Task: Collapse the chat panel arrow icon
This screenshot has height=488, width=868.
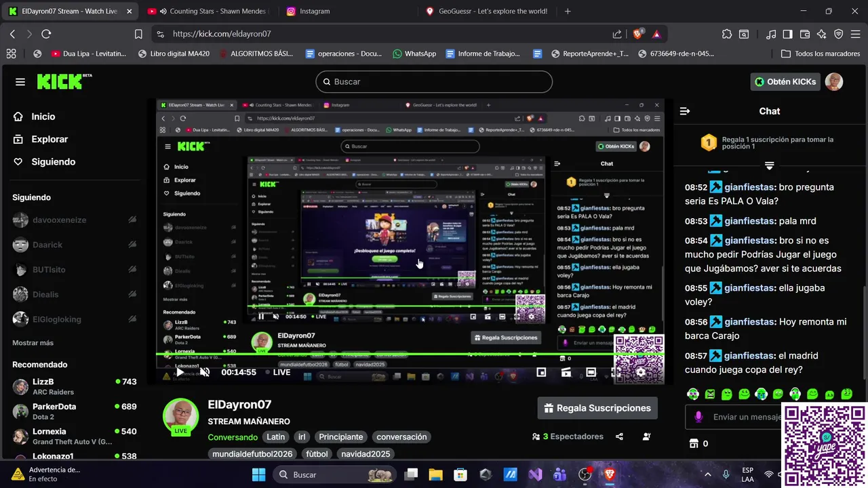Action: (x=685, y=111)
